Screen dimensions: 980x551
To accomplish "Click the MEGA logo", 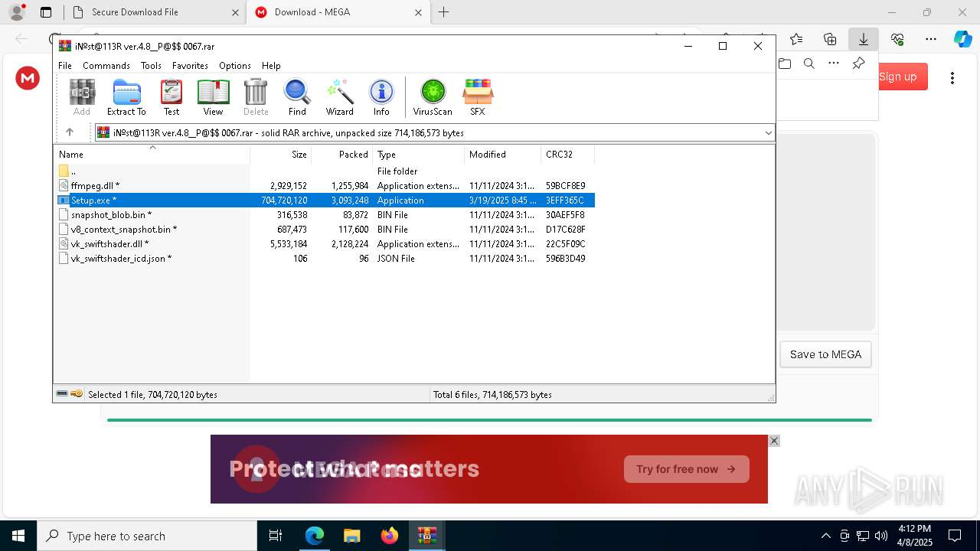I will pos(28,77).
